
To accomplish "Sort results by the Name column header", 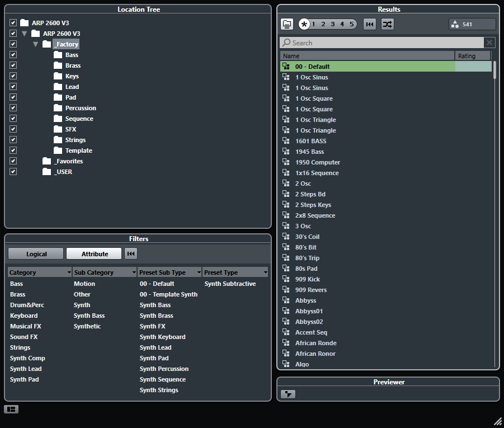I will click(367, 55).
